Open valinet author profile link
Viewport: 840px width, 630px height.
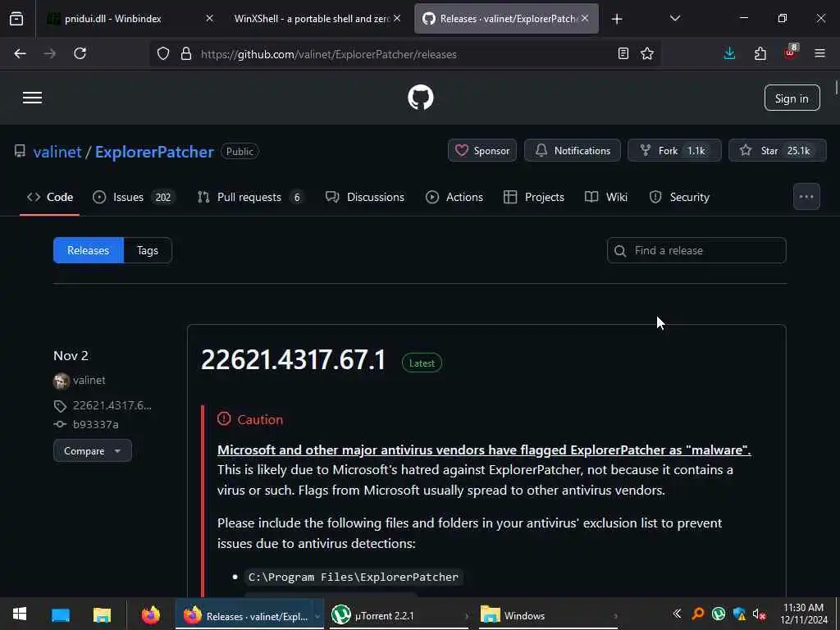(89, 381)
